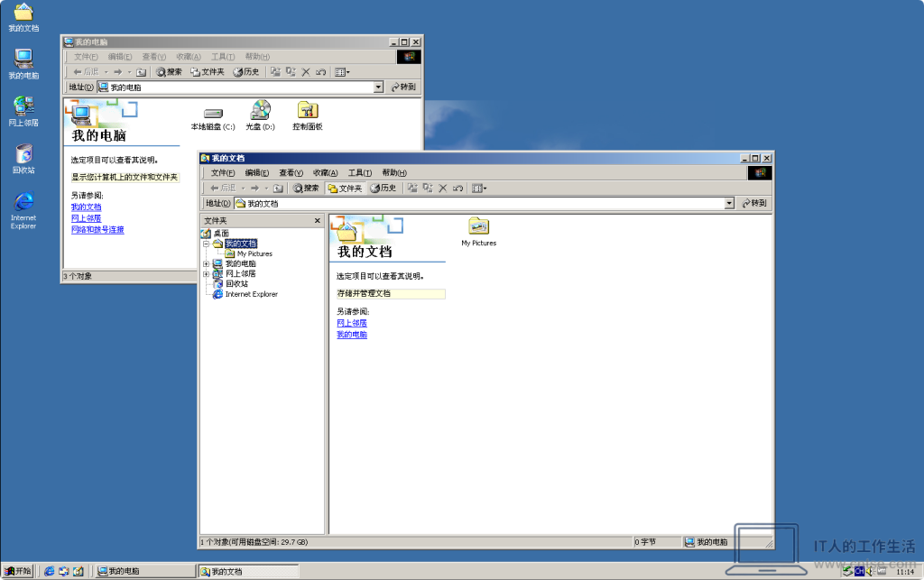924x580 pixels.
Task: Close the 文件夹 folders pane
Action: point(317,221)
